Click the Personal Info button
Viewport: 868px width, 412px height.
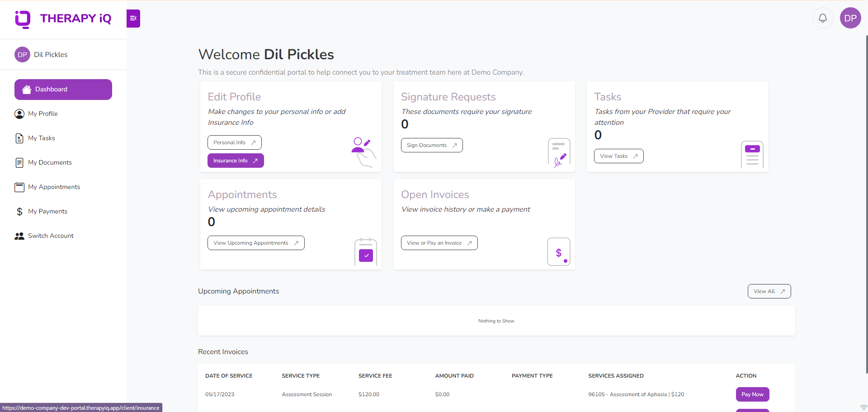point(234,142)
